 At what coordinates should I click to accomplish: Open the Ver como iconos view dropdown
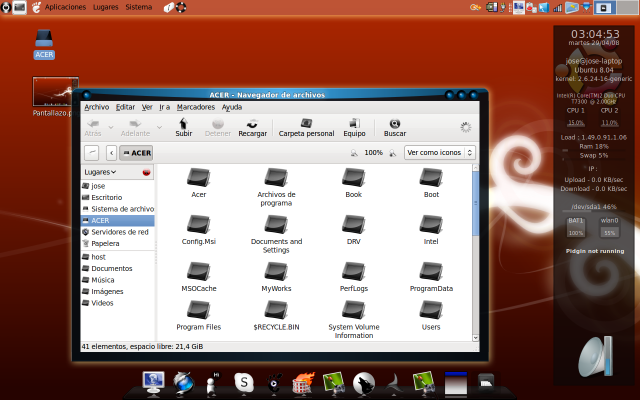440,153
